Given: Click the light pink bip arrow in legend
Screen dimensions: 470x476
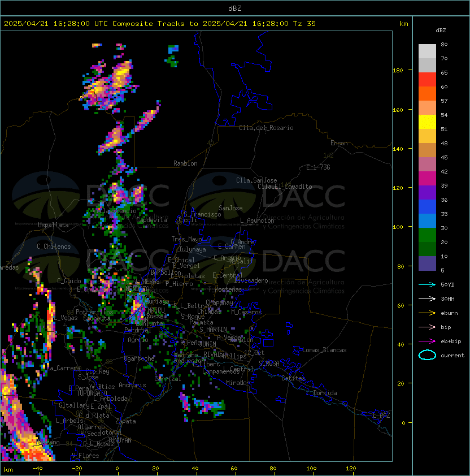Looking at the screenshot, I should 427,327.
